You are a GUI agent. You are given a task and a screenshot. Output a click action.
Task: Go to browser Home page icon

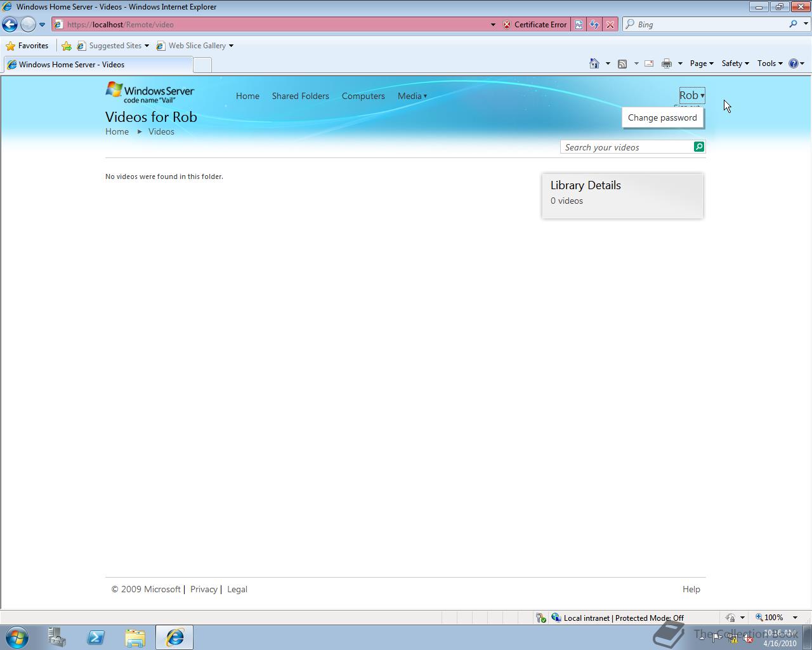pyautogui.click(x=594, y=63)
